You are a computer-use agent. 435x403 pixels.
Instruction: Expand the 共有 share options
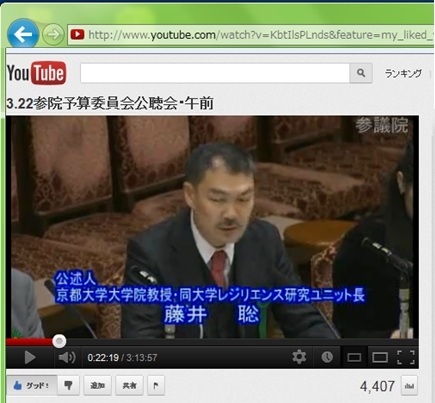tap(129, 386)
